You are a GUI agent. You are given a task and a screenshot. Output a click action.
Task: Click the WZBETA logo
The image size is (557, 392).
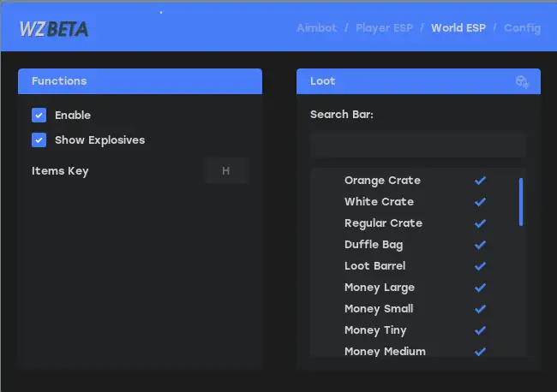click(x=54, y=29)
